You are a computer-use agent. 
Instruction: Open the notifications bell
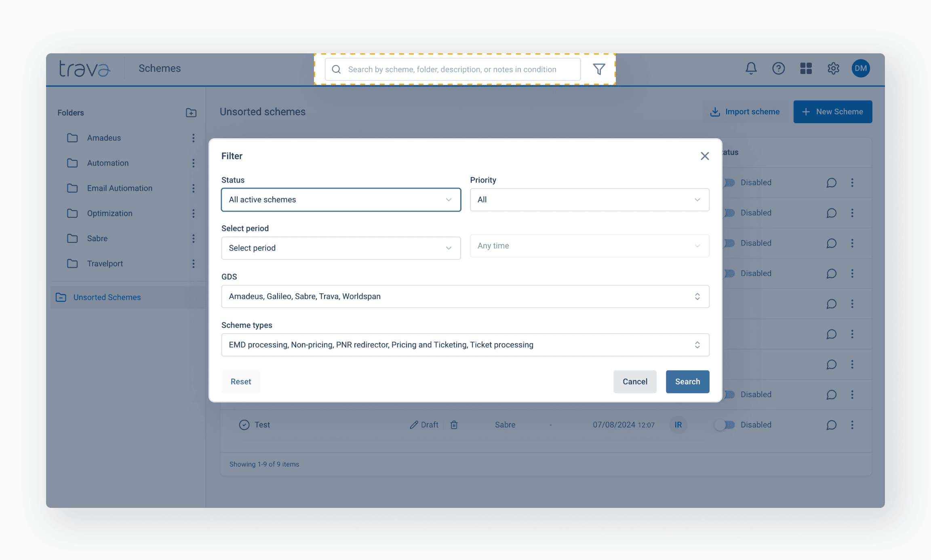751,68
